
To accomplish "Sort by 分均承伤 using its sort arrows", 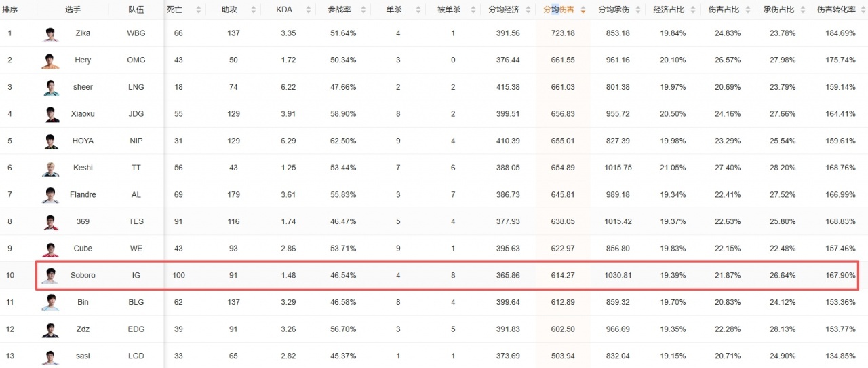I will tap(637, 10).
